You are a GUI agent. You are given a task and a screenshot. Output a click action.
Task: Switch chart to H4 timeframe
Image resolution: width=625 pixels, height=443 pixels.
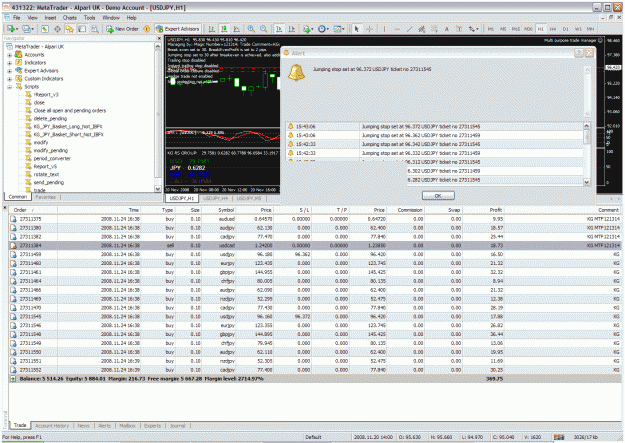pos(553,29)
